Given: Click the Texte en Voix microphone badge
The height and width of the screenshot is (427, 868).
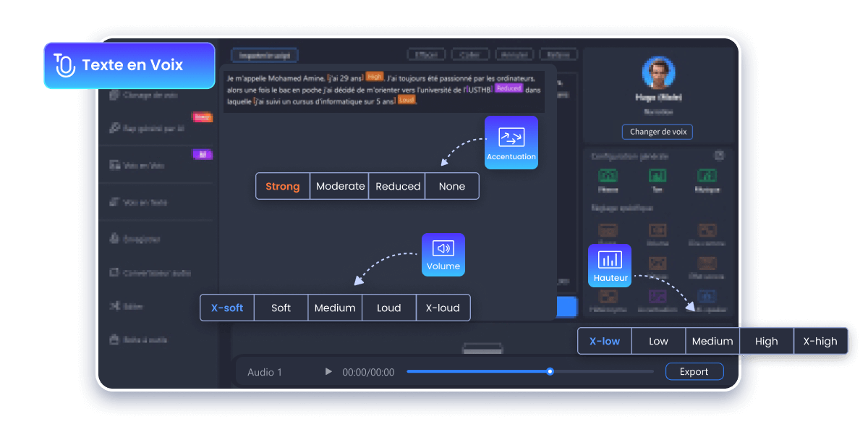Looking at the screenshot, I should tap(129, 65).
